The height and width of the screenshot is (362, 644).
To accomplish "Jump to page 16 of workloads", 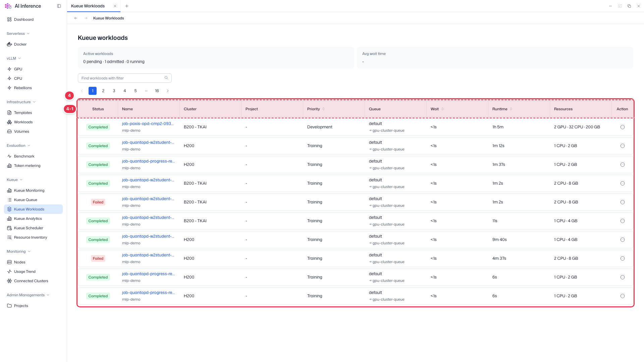I will 157,91.
